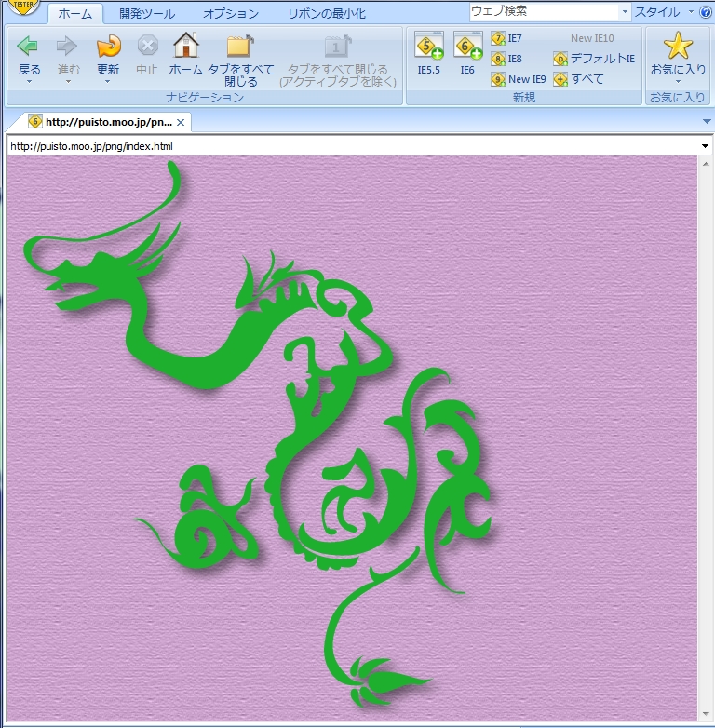Switch to the オプション ribbon tab
715x728 pixels.
pos(231,14)
